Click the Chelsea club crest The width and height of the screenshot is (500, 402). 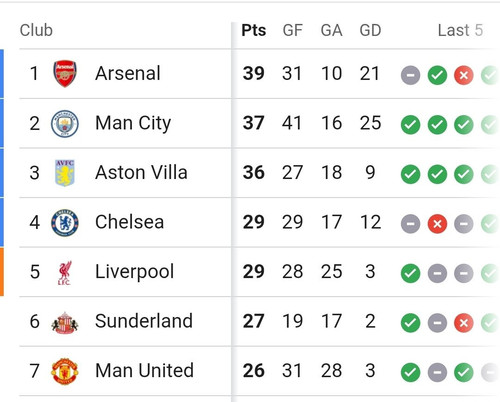[65, 223]
